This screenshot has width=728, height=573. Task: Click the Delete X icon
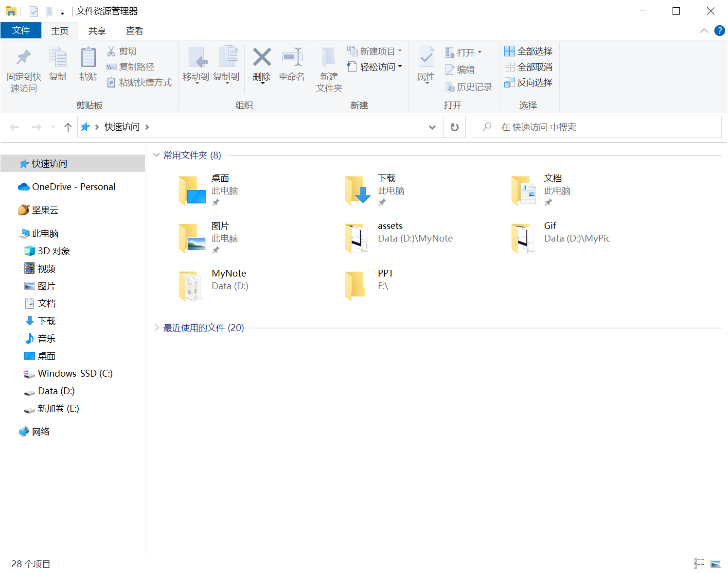click(262, 57)
